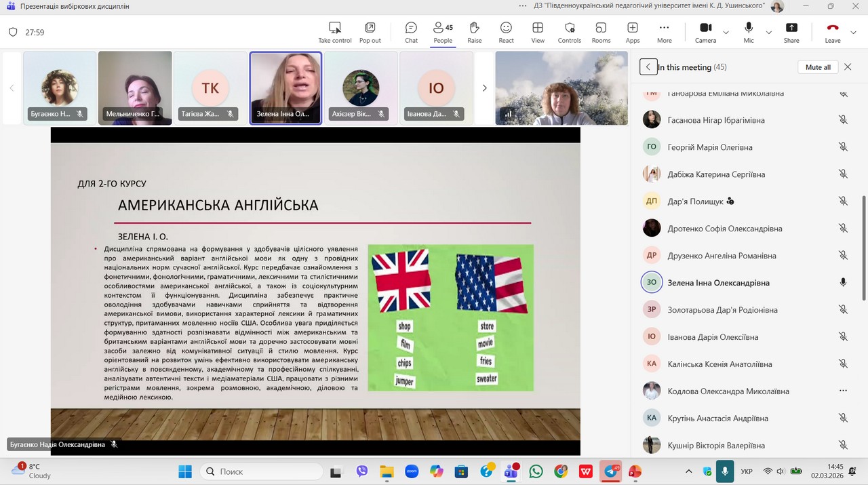Raise your hand in meeting

[x=474, y=32]
